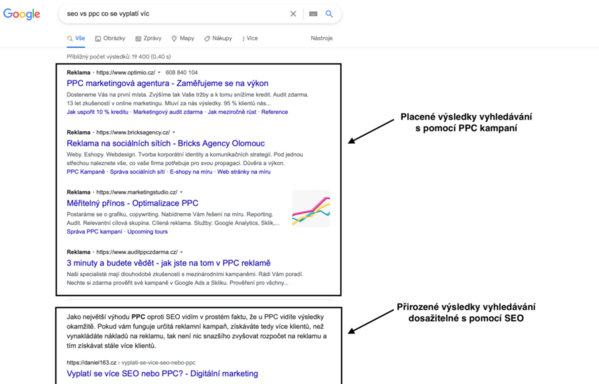Switch to Mapy tab
The image size is (599, 384).
coord(183,38)
